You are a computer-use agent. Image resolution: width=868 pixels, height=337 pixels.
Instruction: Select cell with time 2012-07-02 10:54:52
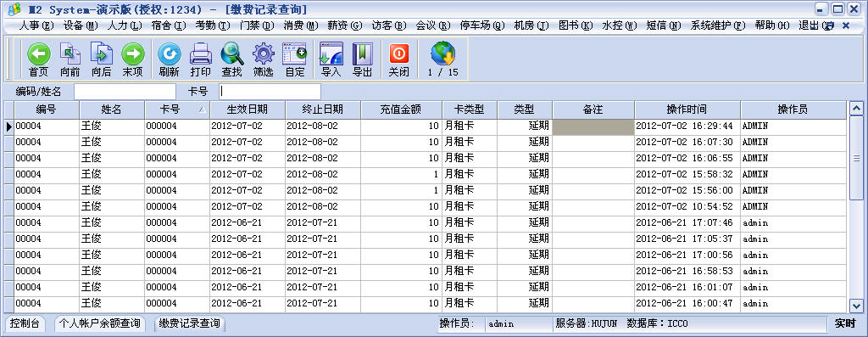687,207
